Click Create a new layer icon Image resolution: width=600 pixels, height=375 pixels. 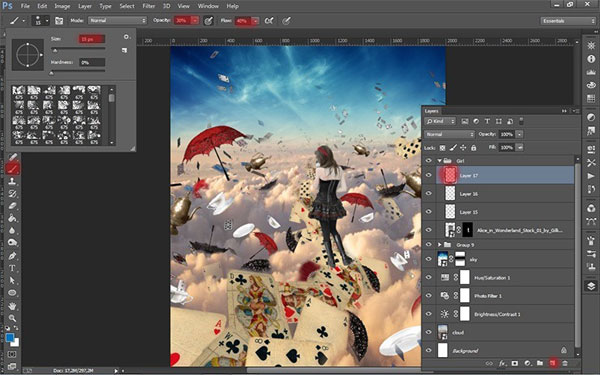[552, 363]
